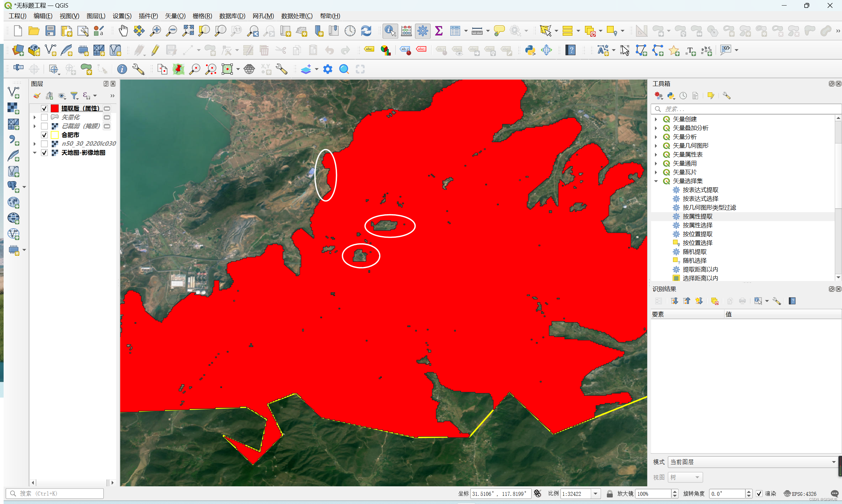Toggle the 天地图-影像地图 layer checkbox

[44, 153]
